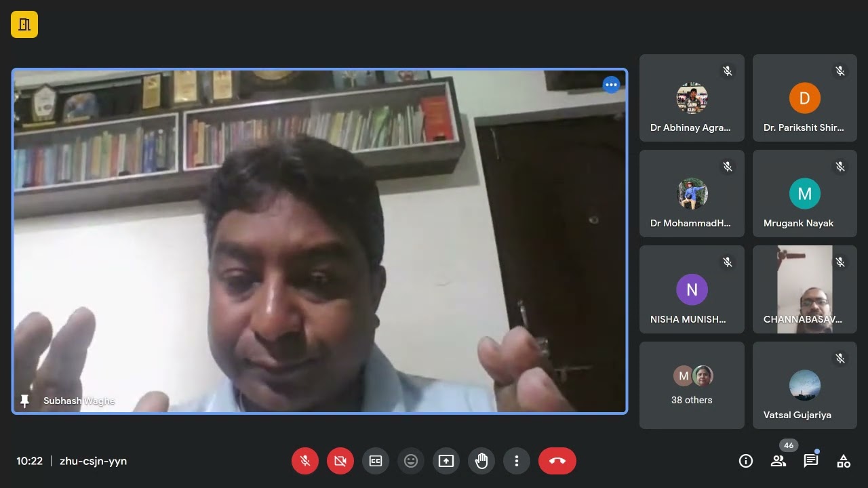This screenshot has width=868, height=488.
Task: Select Dr Abhinay Agra... participant tile
Action: pos(692,98)
